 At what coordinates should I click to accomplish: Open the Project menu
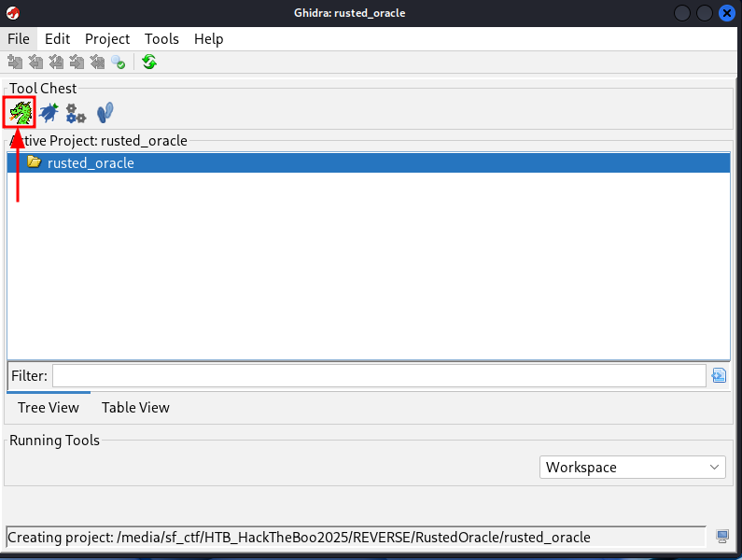pyautogui.click(x=107, y=39)
